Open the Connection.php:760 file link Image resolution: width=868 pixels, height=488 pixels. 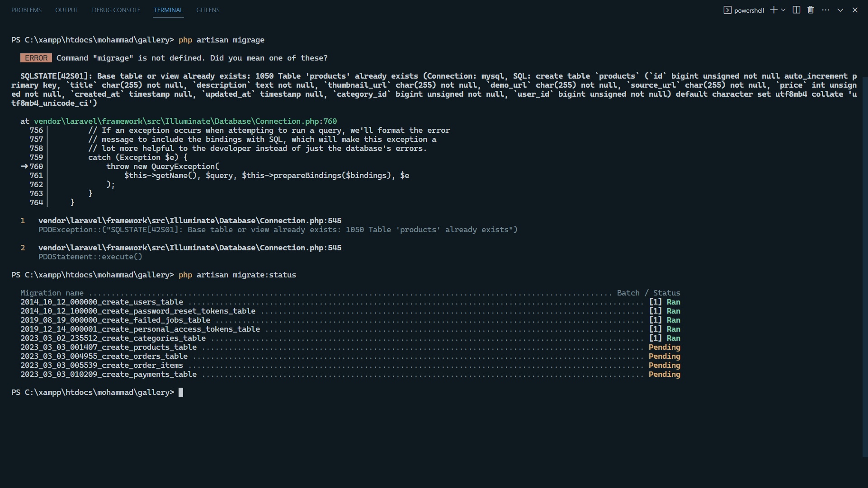click(185, 121)
